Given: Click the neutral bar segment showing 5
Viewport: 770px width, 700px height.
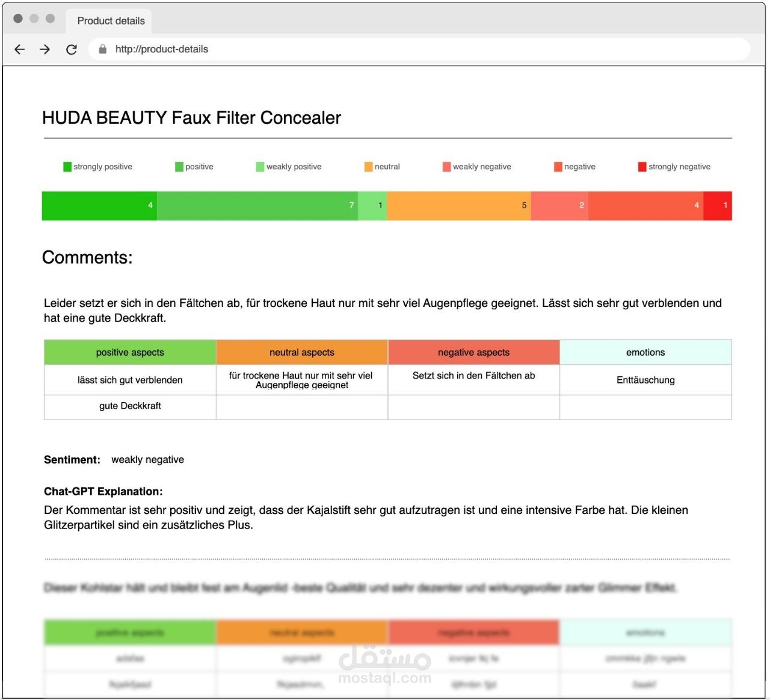Looking at the screenshot, I should click(x=459, y=206).
